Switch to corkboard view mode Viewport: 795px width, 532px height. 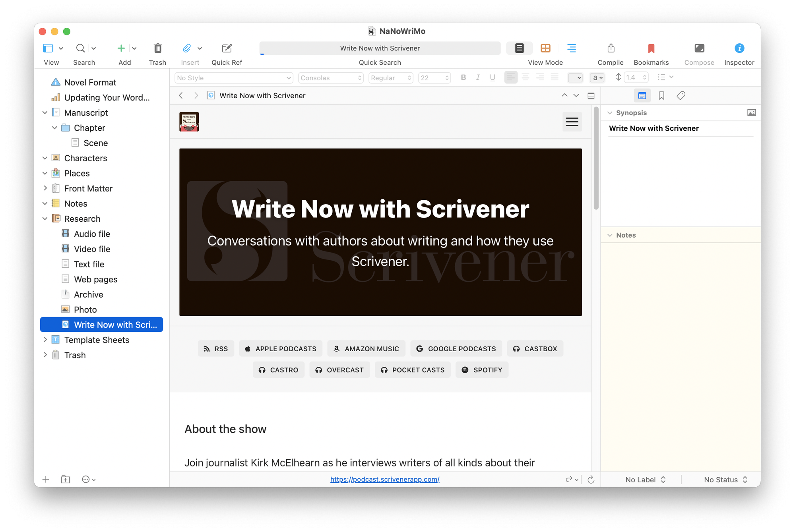point(545,48)
